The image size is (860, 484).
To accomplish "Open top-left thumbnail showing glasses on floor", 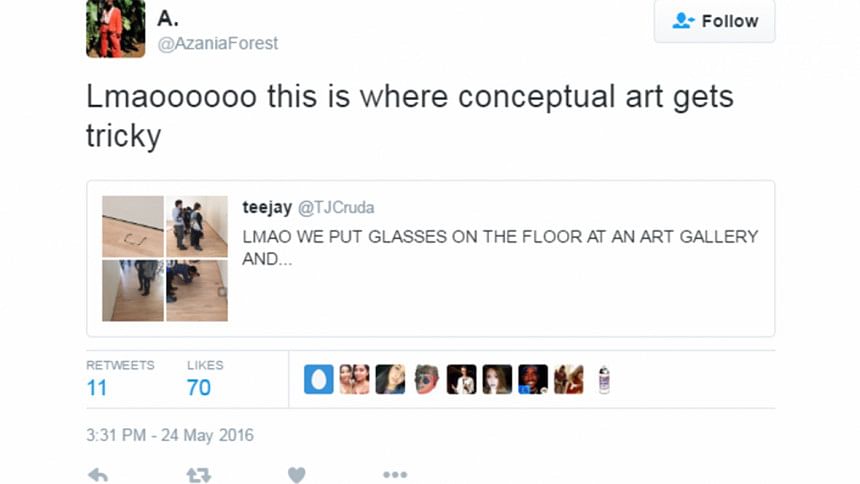I will pyautogui.click(x=132, y=226).
